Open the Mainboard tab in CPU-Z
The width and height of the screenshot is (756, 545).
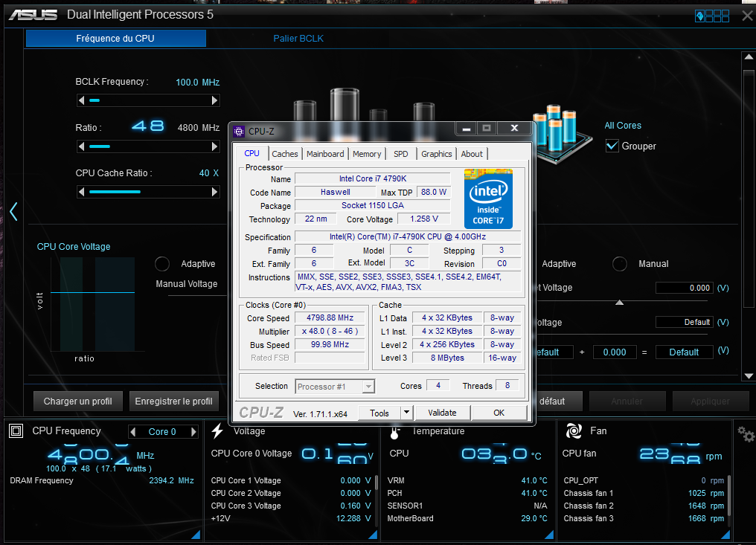(325, 154)
